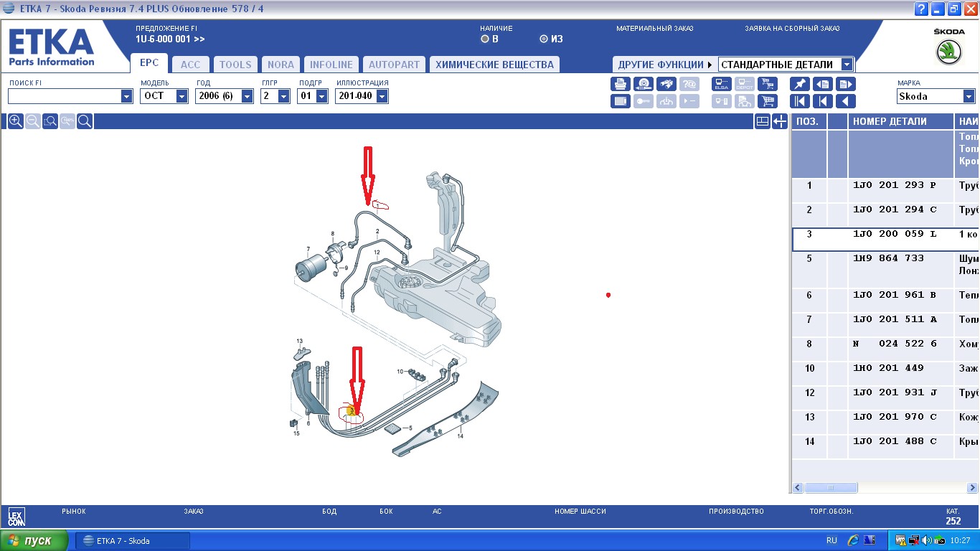Select part number N 024 522 6
Image resolution: width=980 pixels, height=551 pixels.
[x=895, y=344]
